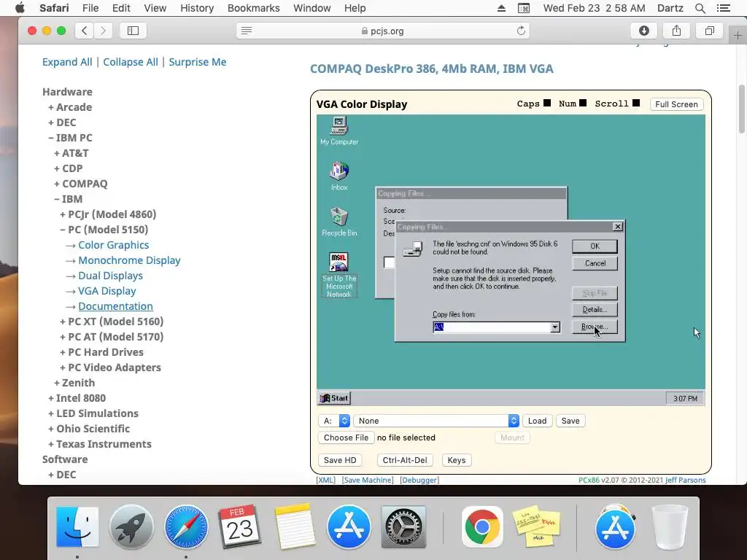The height and width of the screenshot is (560, 747).
Task: Expand the Arcade tree item
Action: pyautogui.click(x=70, y=107)
